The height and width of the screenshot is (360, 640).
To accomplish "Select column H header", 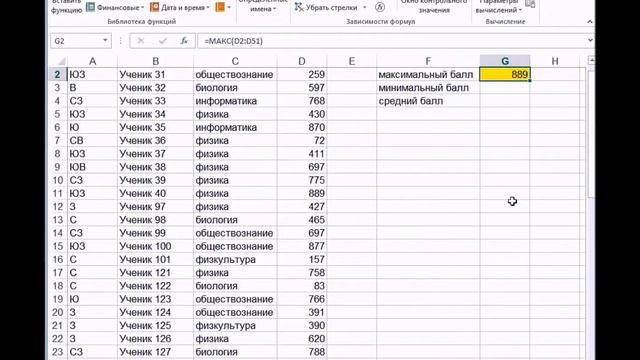I will 555,61.
